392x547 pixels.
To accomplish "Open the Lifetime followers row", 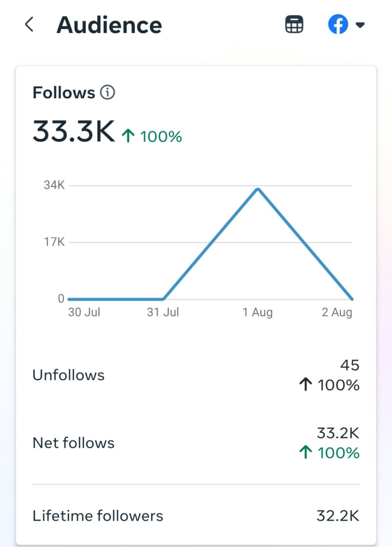I will pos(196,516).
